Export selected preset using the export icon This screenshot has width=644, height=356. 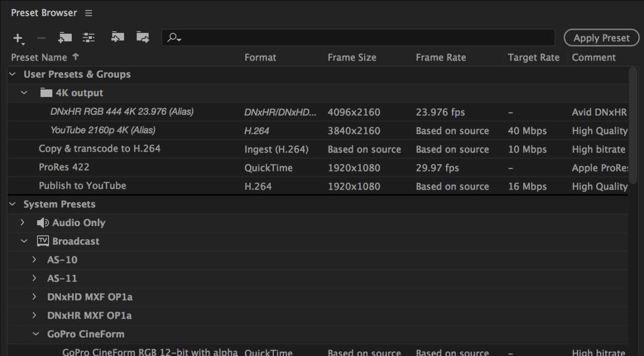coord(142,37)
